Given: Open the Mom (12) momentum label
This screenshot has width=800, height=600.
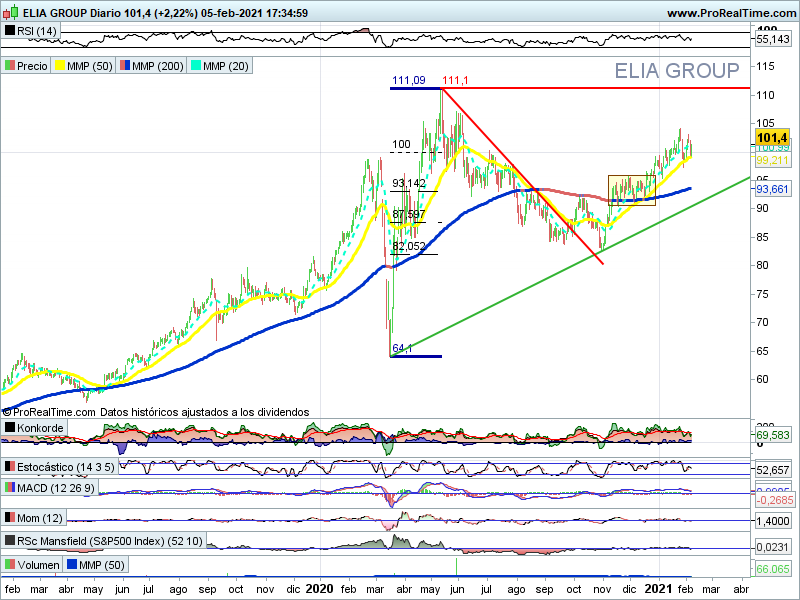Looking at the screenshot, I should (39, 518).
